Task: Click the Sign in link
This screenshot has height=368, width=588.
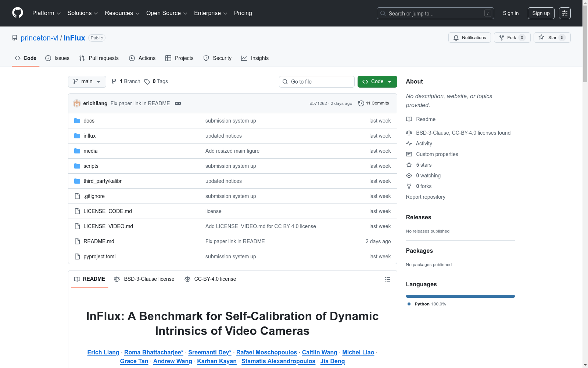Action: [511, 13]
